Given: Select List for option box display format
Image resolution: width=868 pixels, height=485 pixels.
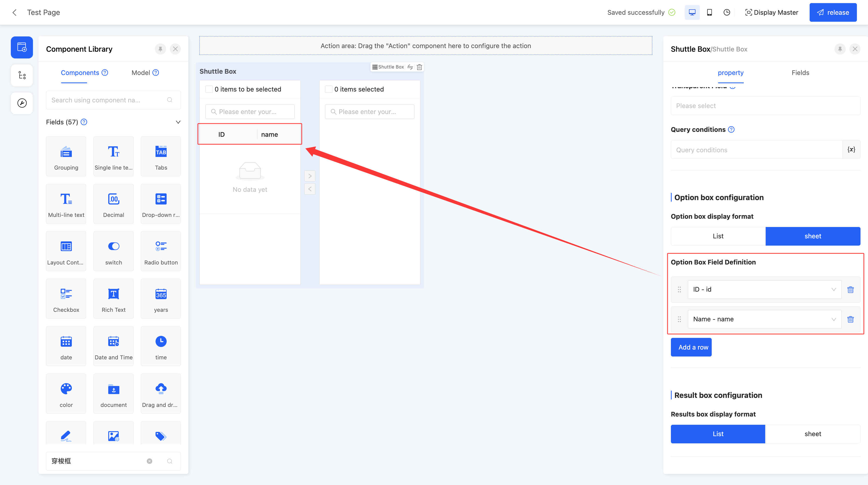Looking at the screenshot, I should click(718, 236).
